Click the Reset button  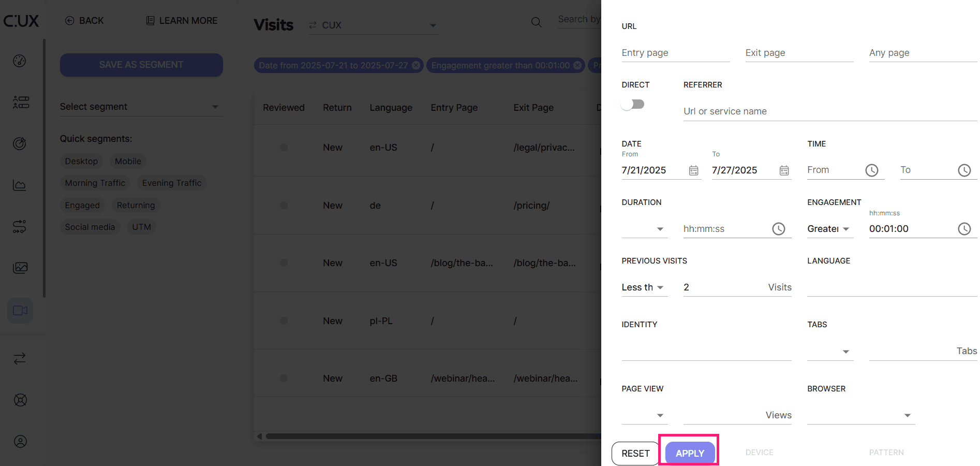(635, 453)
